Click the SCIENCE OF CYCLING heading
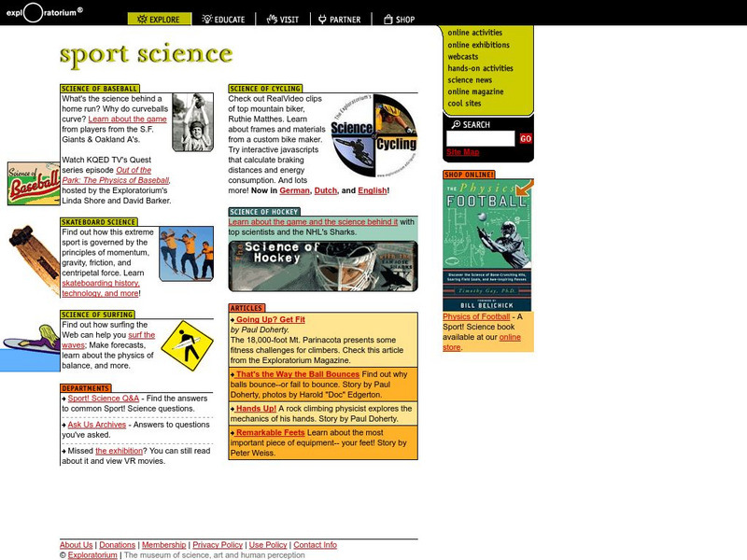Image resolution: width=747 pixels, height=560 pixels. (x=265, y=89)
